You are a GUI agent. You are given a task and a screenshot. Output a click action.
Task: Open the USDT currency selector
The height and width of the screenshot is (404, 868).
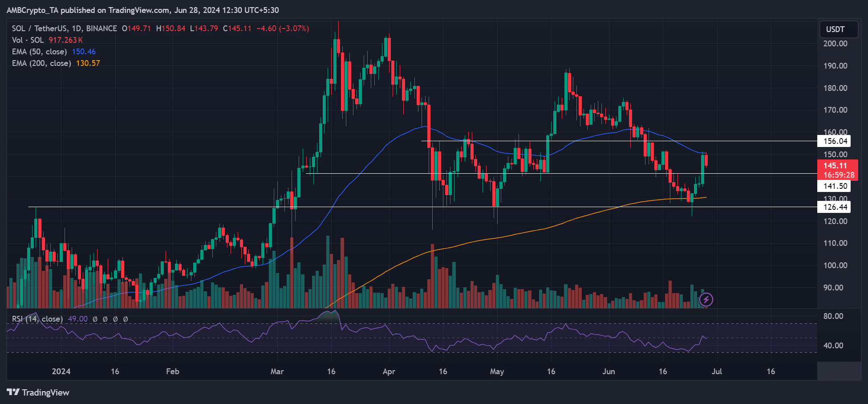[x=839, y=29]
